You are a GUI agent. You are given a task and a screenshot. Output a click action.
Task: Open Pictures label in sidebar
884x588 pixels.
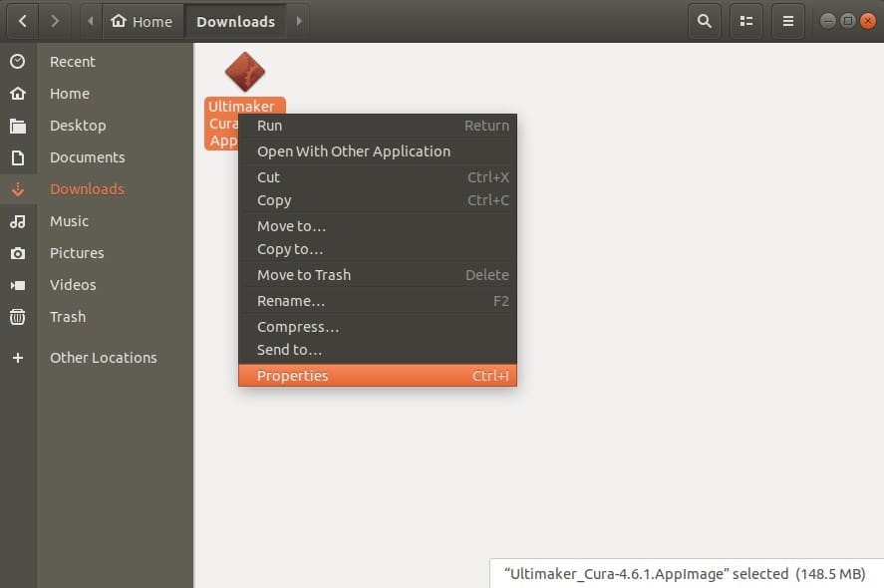tap(77, 253)
